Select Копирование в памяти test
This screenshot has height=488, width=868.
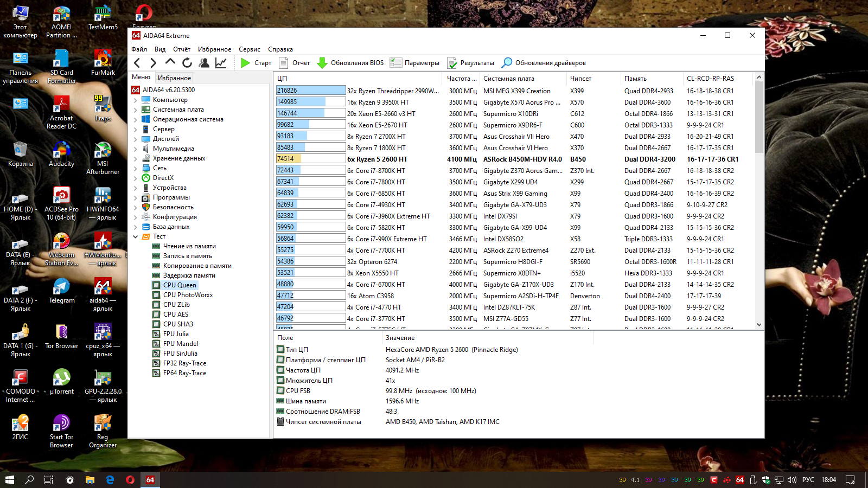click(197, 266)
